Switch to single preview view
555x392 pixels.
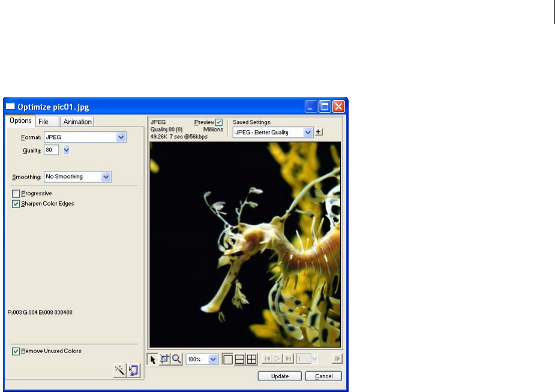tap(228, 360)
